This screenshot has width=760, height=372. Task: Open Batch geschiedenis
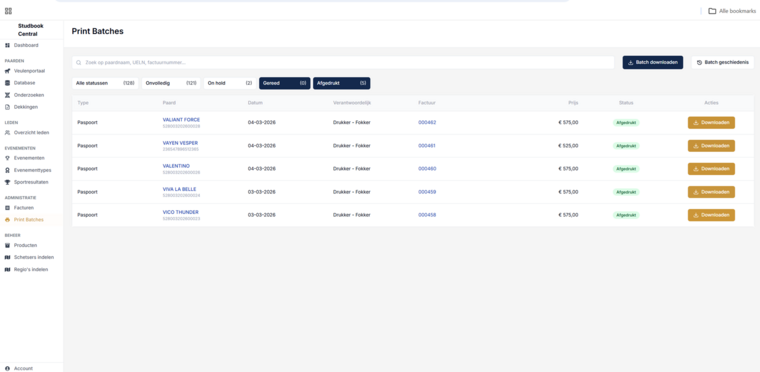723,63
